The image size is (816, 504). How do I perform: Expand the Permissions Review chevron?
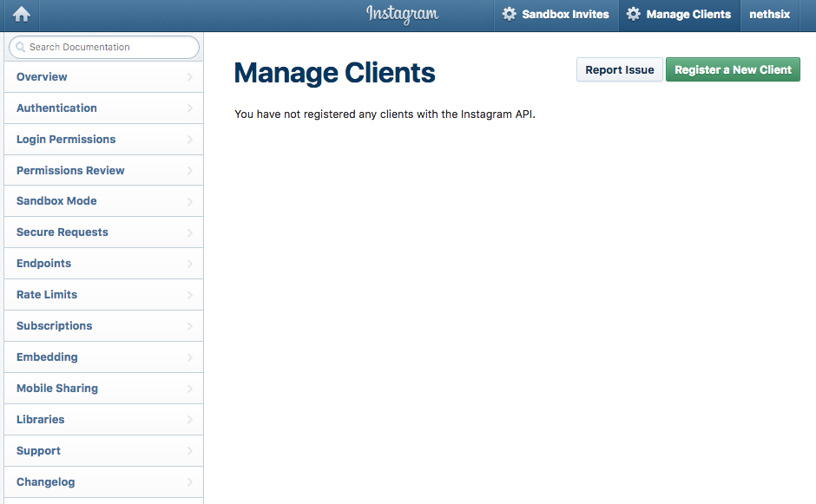pyautogui.click(x=190, y=171)
